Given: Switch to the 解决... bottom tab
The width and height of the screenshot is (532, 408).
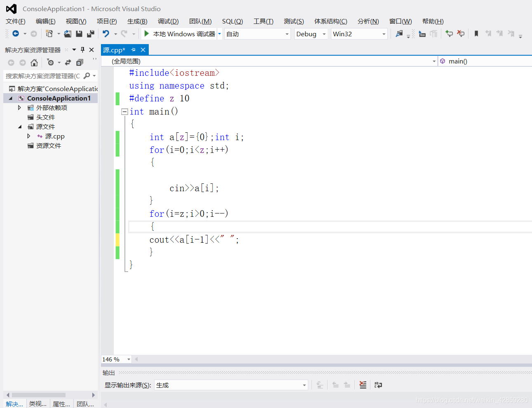Looking at the screenshot, I should click(14, 404).
